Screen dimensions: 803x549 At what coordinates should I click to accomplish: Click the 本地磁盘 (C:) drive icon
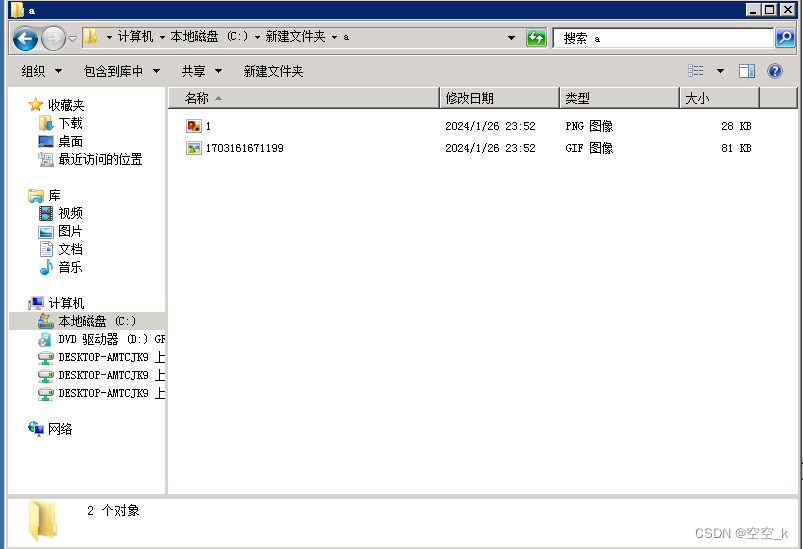click(46, 321)
